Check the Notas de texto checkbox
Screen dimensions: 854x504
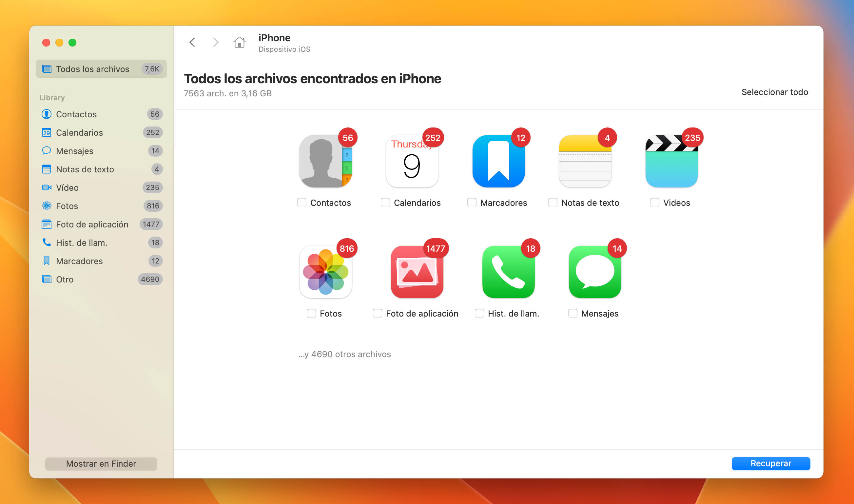coord(553,203)
